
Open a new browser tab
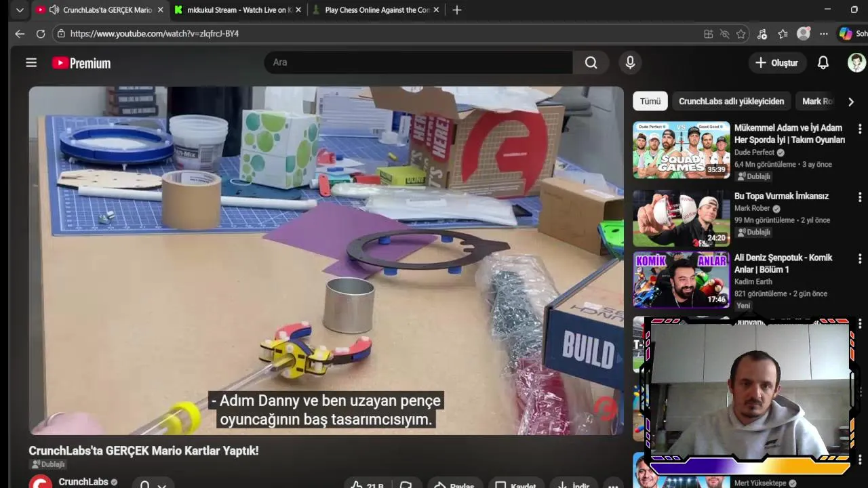457,10
